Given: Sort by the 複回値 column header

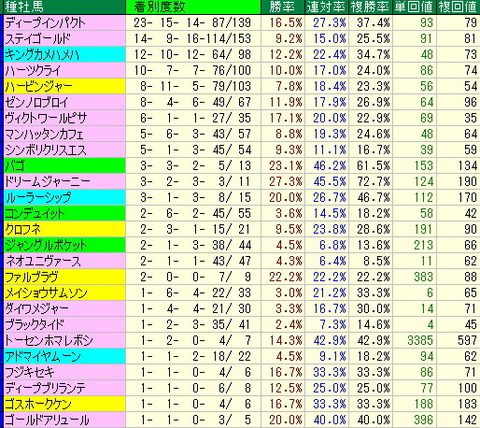Looking at the screenshot, I should coord(458,7).
